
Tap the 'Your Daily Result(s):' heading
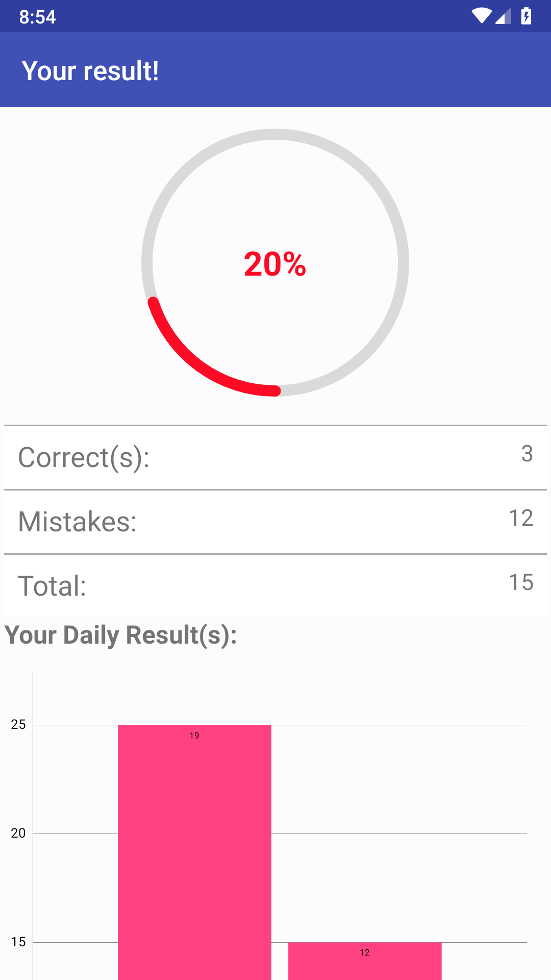[121, 635]
